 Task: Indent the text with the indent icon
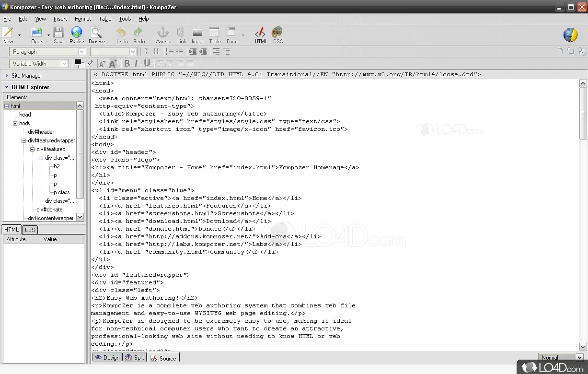[192, 51]
